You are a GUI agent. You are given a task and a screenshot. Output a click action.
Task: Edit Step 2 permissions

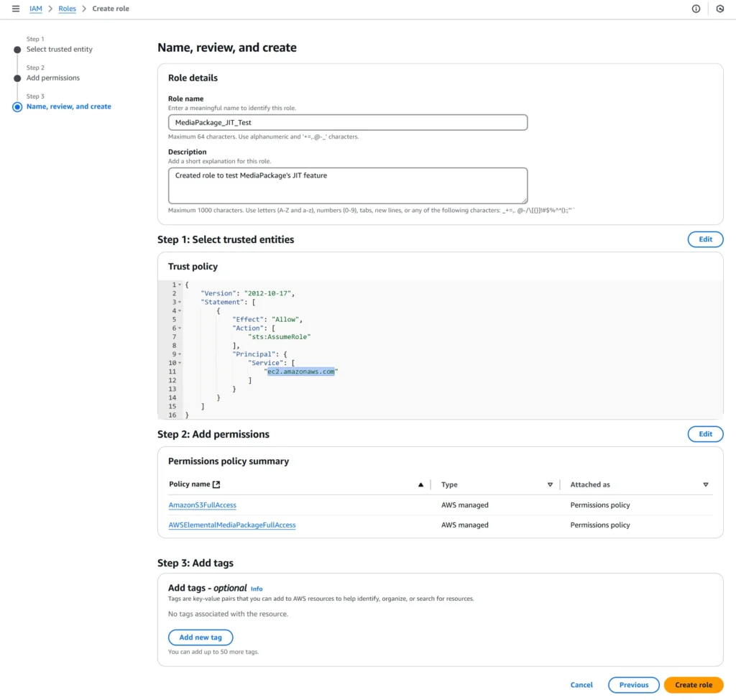click(x=705, y=434)
